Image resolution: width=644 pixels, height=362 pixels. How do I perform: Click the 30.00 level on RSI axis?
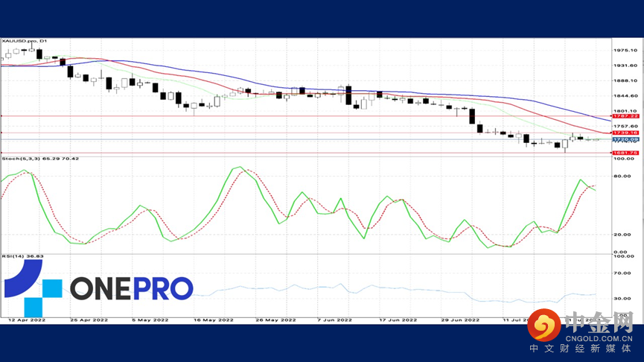pos(622,299)
